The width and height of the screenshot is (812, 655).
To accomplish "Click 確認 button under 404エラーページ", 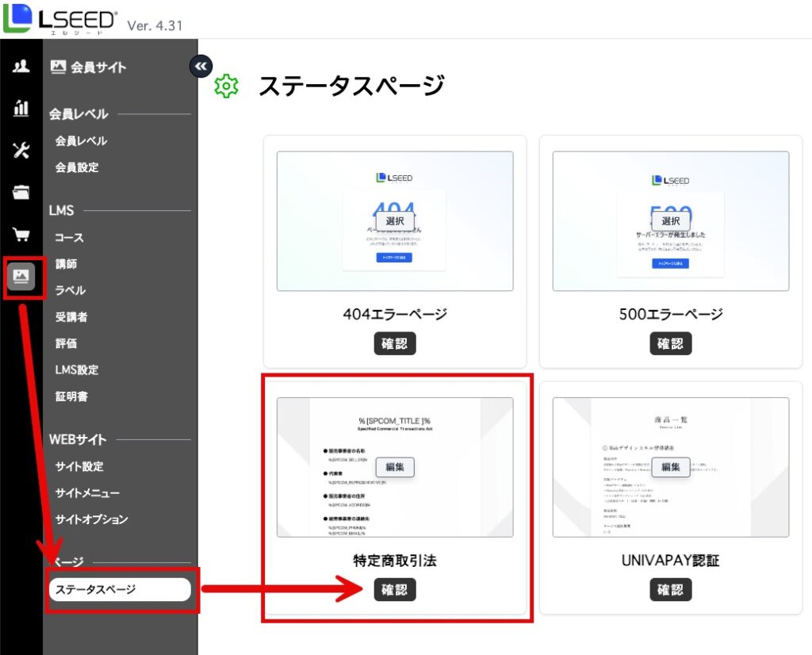I will point(395,343).
